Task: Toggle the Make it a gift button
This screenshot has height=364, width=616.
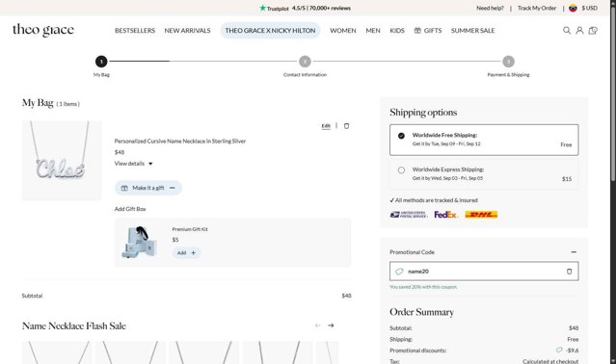Action: (x=148, y=188)
